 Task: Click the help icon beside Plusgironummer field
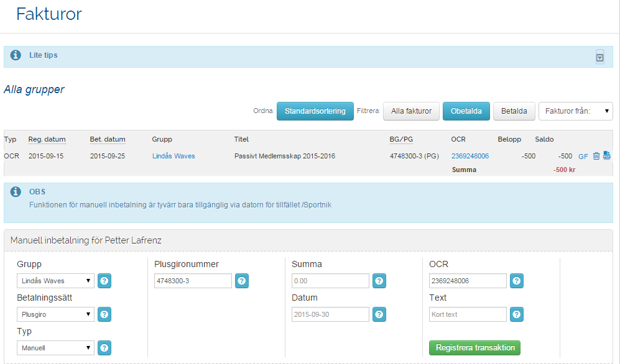[243, 281]
